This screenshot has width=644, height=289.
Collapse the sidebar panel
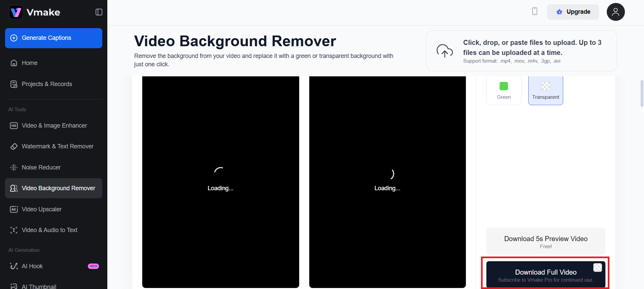[x=99, y=12]
